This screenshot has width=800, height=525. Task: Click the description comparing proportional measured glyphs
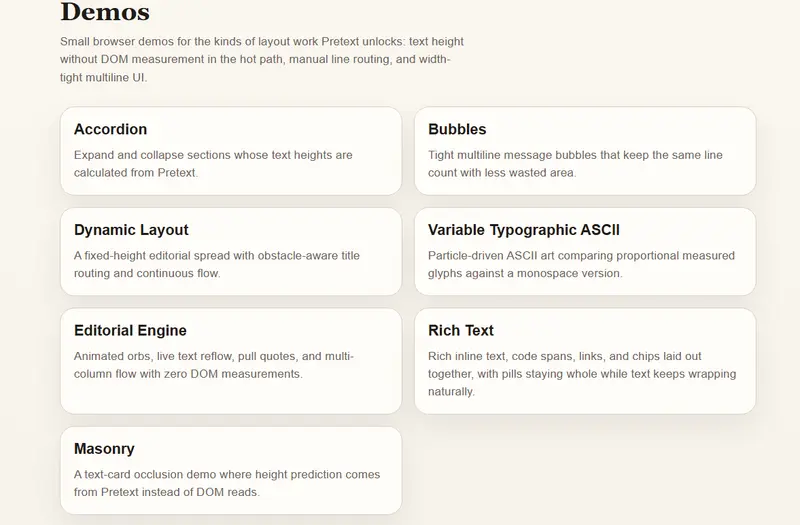(581, 264)
